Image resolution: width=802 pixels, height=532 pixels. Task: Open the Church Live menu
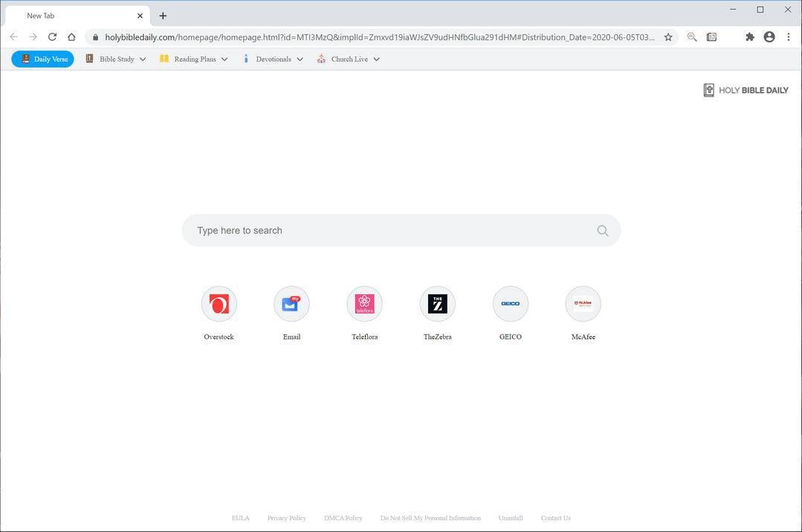[349, 59]
